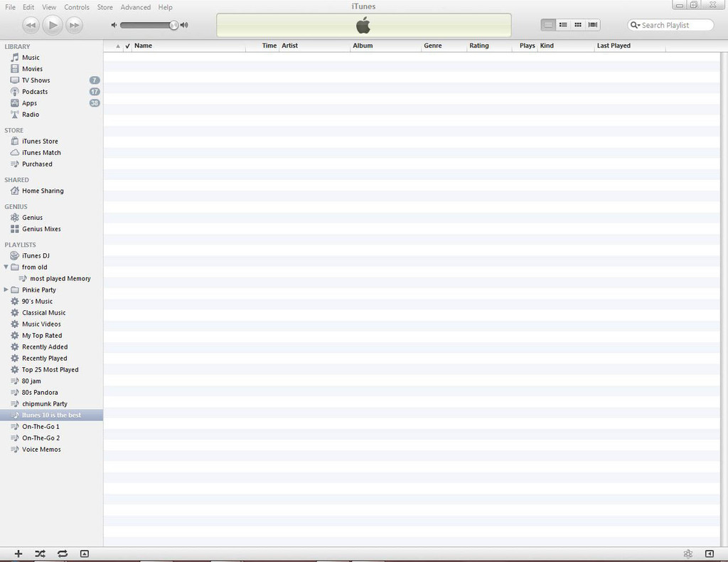Switch to grid view
The image size is (728, 562).
[578, 25]
